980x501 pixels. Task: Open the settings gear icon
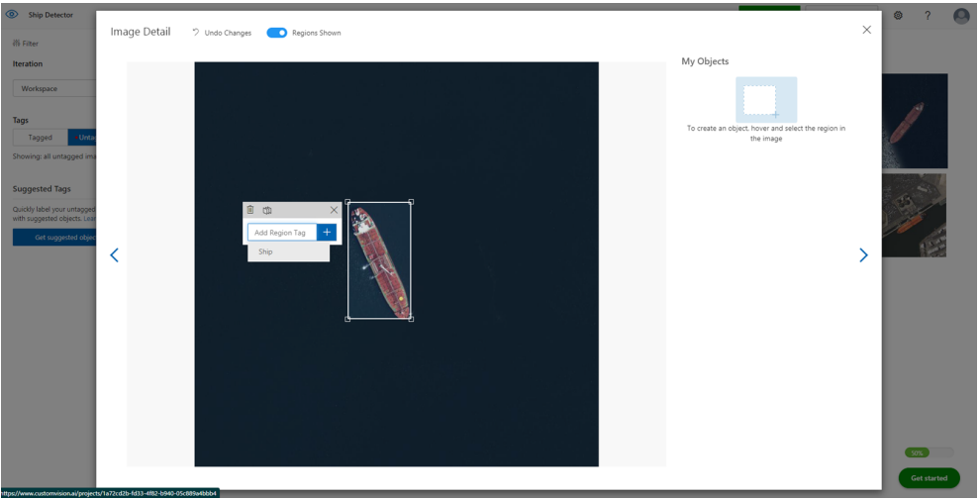click(898, 16)
